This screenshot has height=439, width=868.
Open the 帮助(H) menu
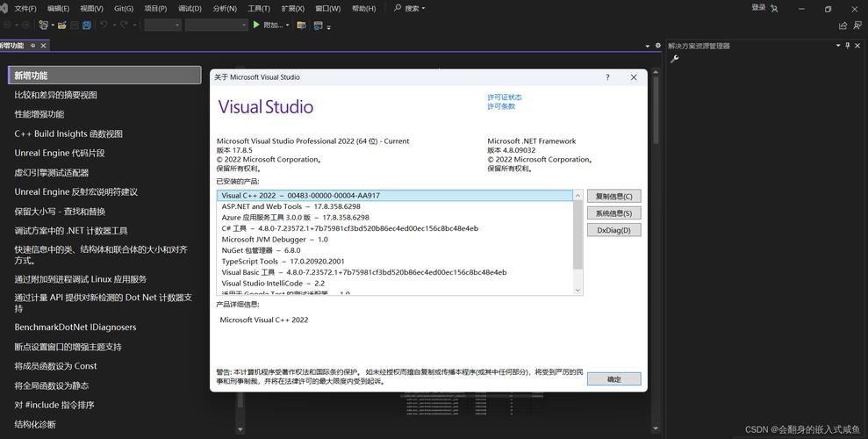pos(363,8)
